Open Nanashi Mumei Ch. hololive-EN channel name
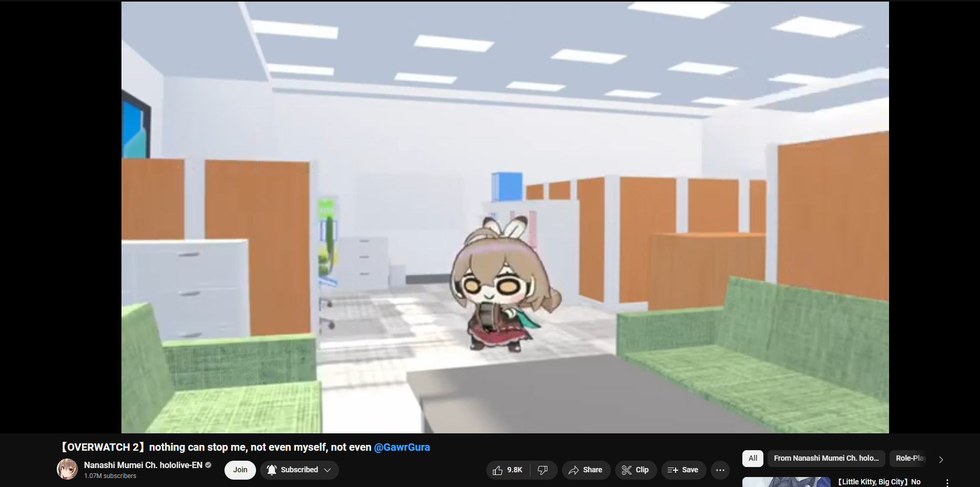980x487 pixels. coord(143,465)
